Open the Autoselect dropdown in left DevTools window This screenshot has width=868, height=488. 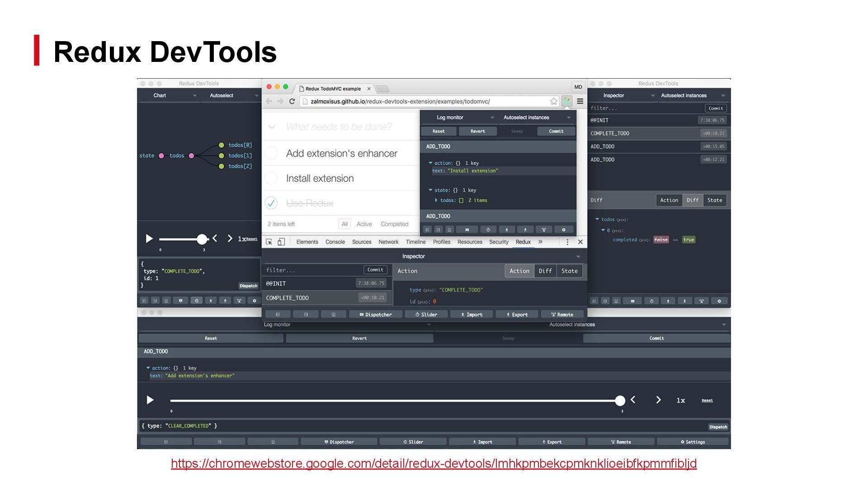231,95
